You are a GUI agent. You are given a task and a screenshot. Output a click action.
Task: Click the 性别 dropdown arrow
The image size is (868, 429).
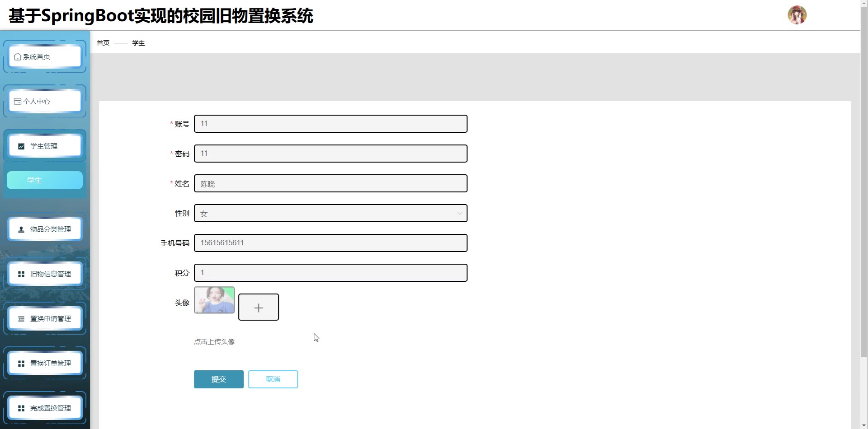[459, 214]
